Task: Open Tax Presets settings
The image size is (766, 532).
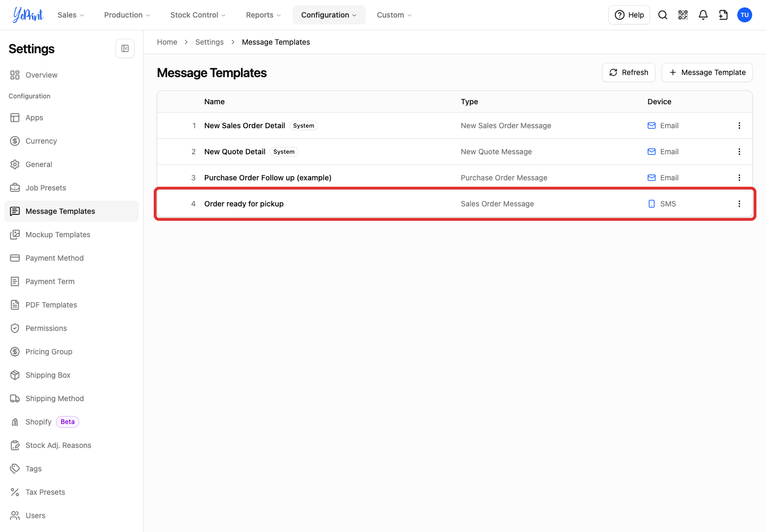Action: [71, 492]
